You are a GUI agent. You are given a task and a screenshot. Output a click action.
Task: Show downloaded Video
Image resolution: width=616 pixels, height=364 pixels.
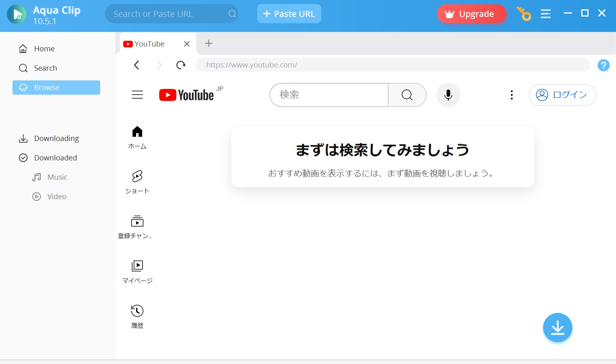coord(49,197)
